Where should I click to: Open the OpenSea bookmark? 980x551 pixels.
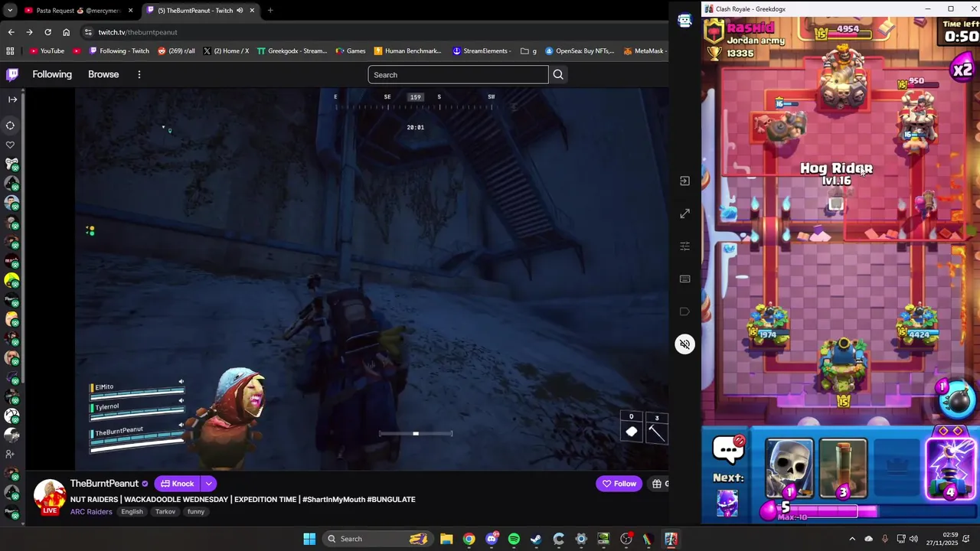580,51
